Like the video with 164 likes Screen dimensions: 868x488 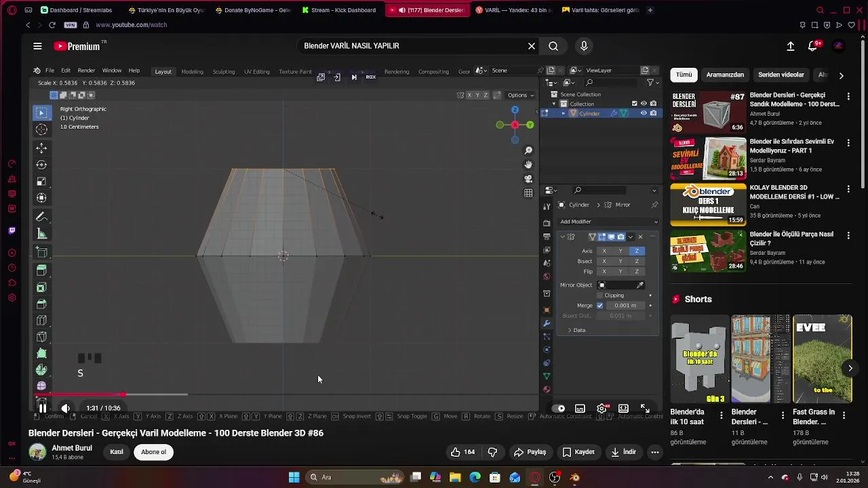click(x=462, y=452)
